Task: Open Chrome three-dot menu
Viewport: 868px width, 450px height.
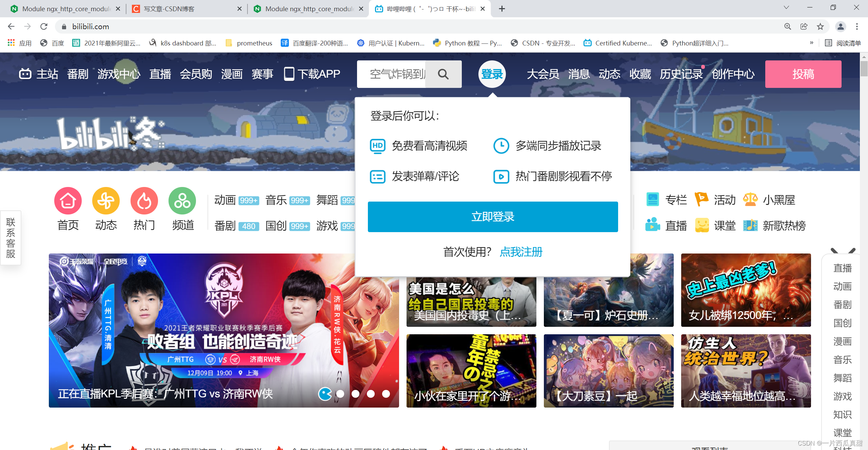Action: pos(857,26)
